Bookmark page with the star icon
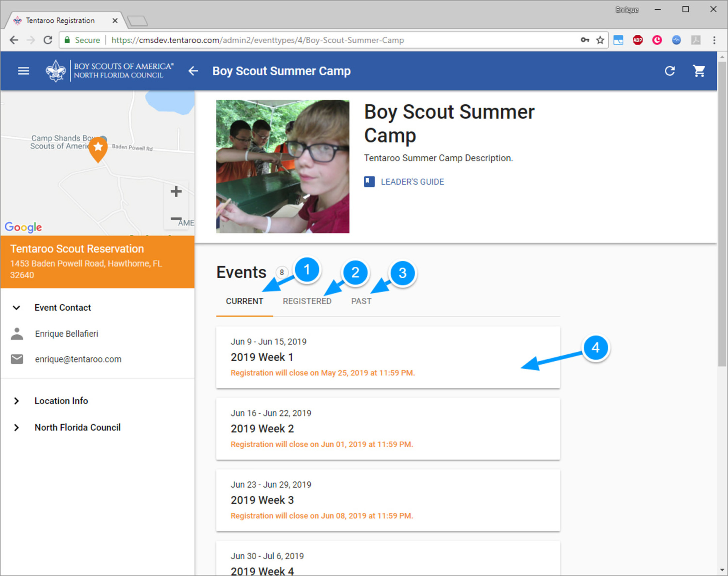Viewport: 728px width, 576px height. pyautogui.click(x=600, y=40)
